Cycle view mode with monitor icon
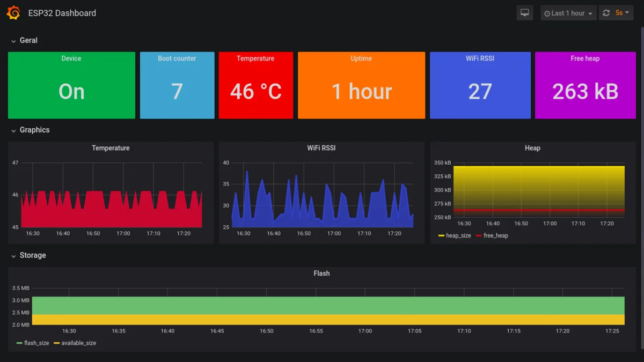 (x=525, y=13)
